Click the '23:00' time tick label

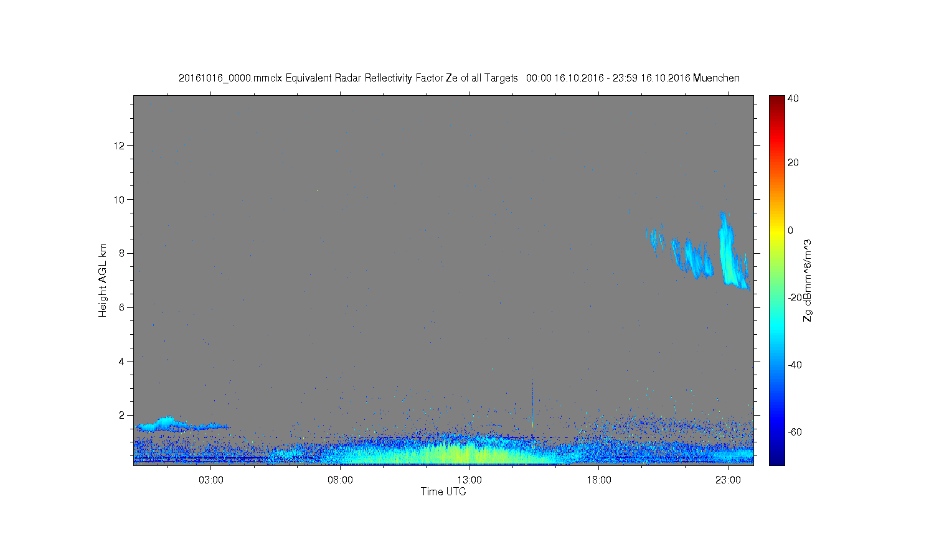click(728, 480)
